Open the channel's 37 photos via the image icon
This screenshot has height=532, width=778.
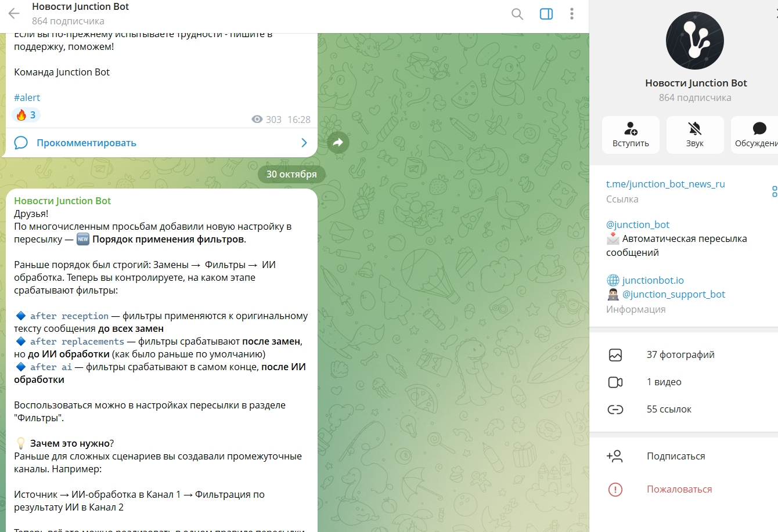point(615,354)
